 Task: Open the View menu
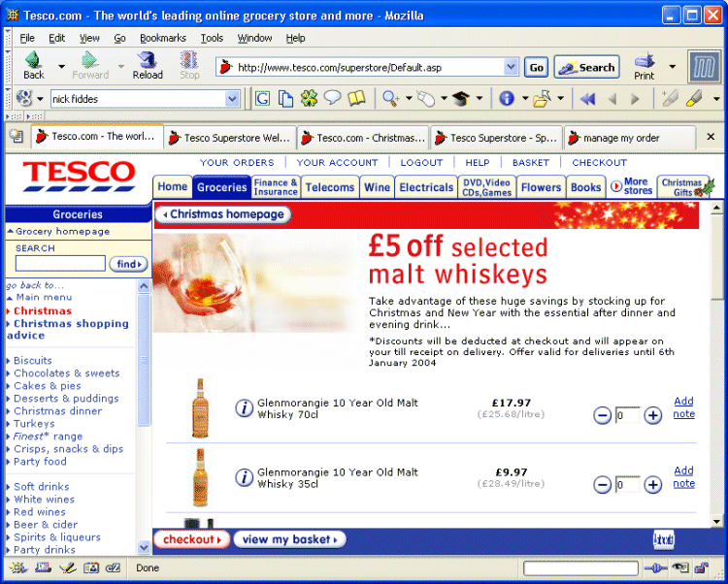point(89,38)
